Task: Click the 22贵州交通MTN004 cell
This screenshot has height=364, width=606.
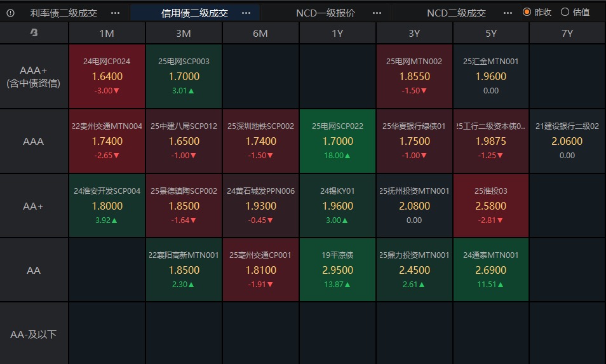Action: [x=107, y=141]
